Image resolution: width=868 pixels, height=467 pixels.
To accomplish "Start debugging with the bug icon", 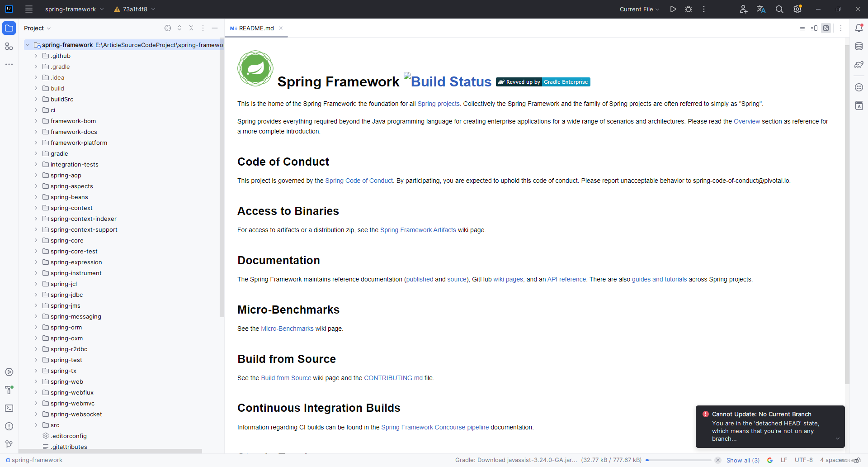I will [x=689, y=9].
